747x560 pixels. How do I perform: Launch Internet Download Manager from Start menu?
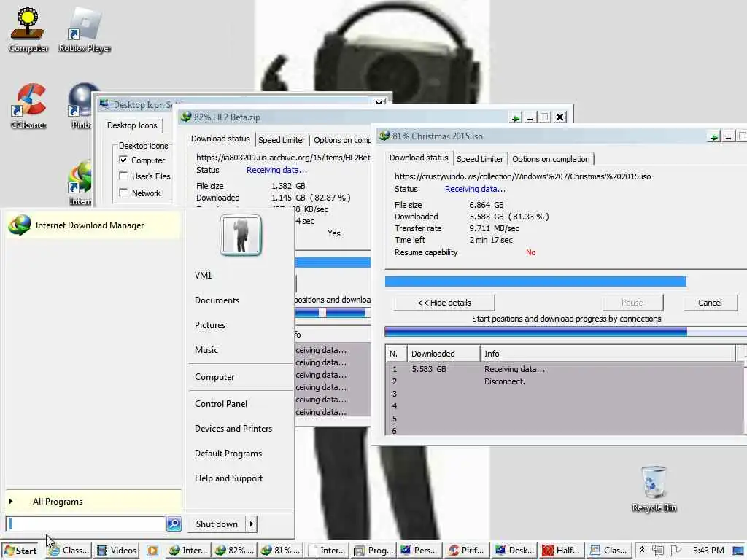93,225
